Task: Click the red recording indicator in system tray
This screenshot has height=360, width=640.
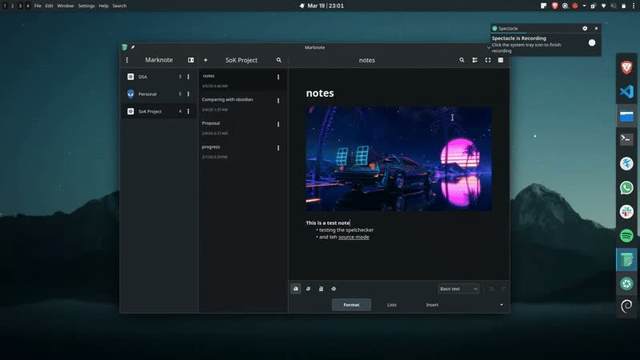Action: point(575,6)
